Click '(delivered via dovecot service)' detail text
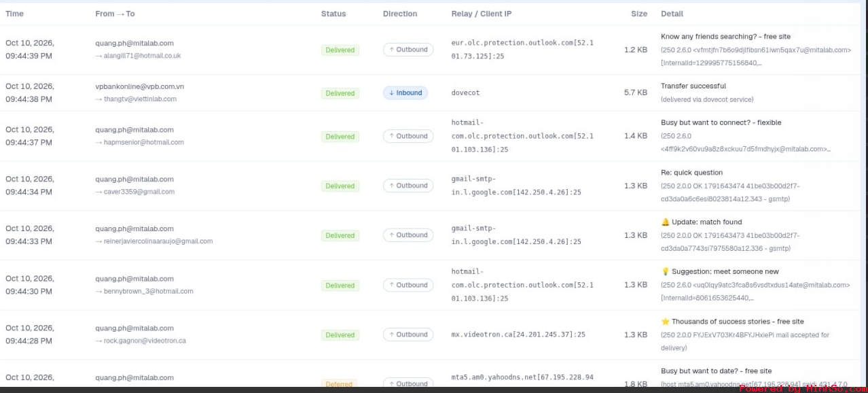Screen dimensions: 868x393 coord(707,99)
